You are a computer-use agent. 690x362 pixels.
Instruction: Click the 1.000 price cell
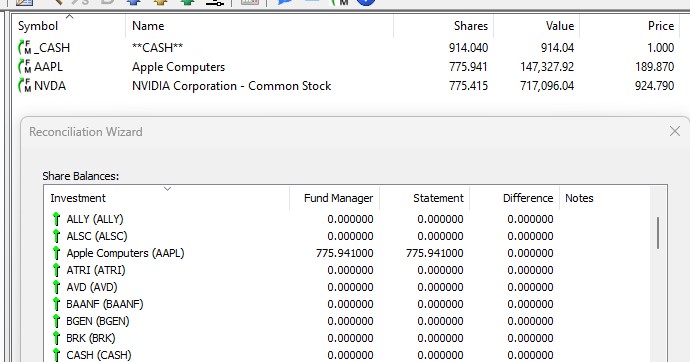[x=661, y=48]
